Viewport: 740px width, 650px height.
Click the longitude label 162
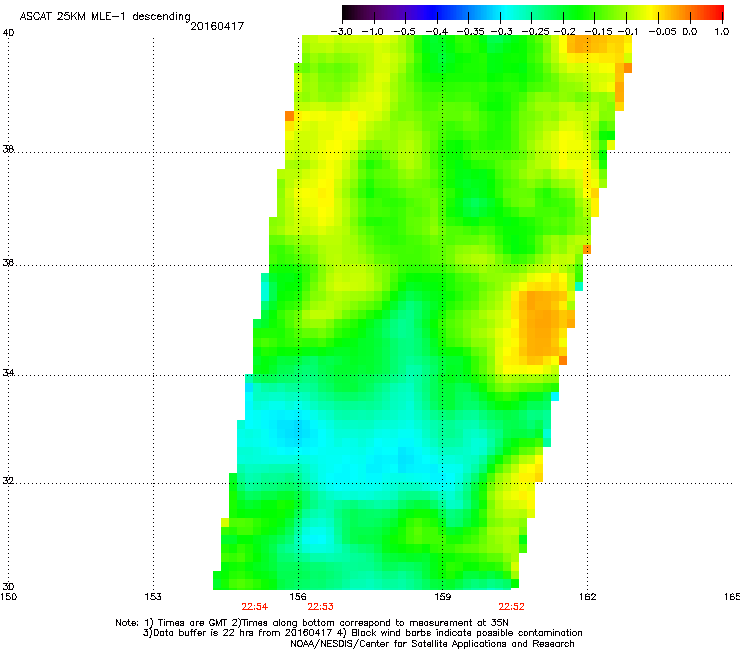click(x=588, y=597)
